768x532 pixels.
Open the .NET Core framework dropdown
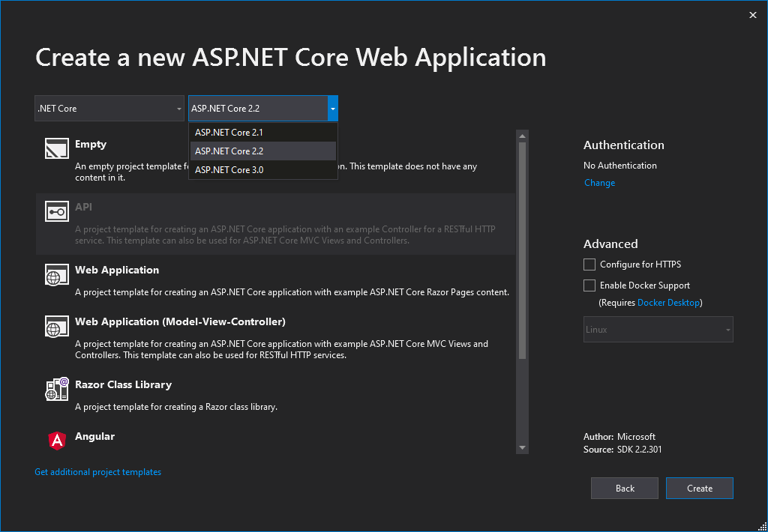[109, 109]
